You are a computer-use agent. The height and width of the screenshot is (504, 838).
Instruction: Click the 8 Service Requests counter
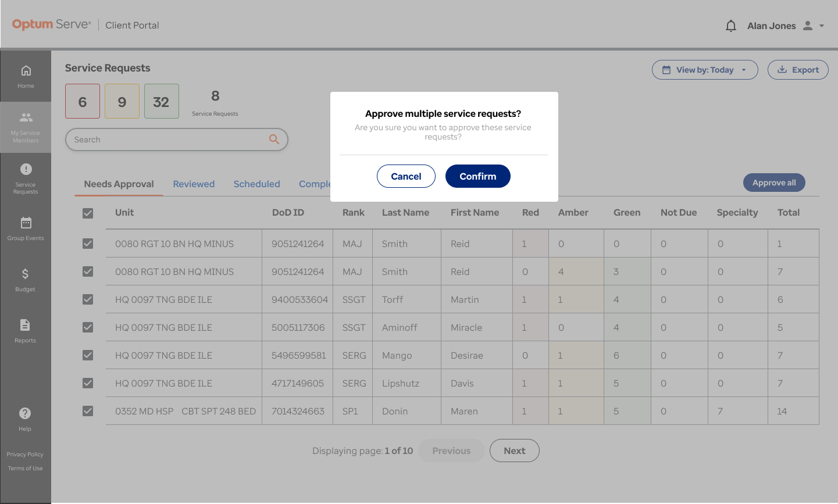[x=215, y=103]
